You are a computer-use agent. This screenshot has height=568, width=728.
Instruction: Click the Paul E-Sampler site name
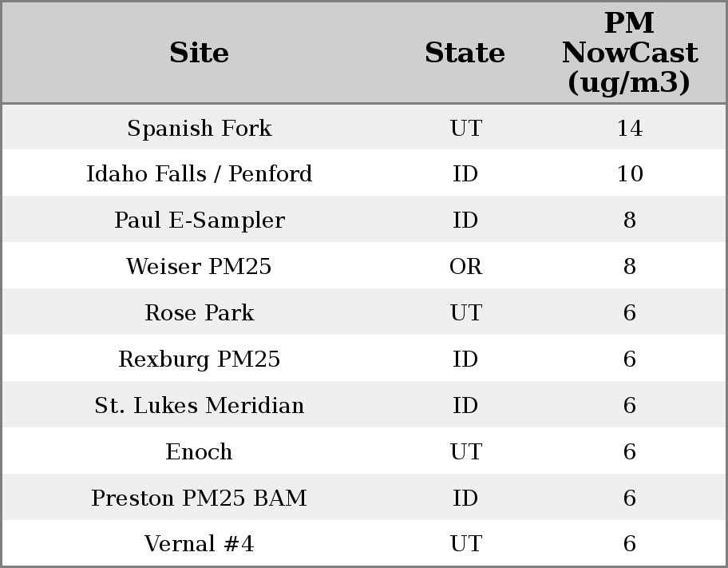point(199,220)
